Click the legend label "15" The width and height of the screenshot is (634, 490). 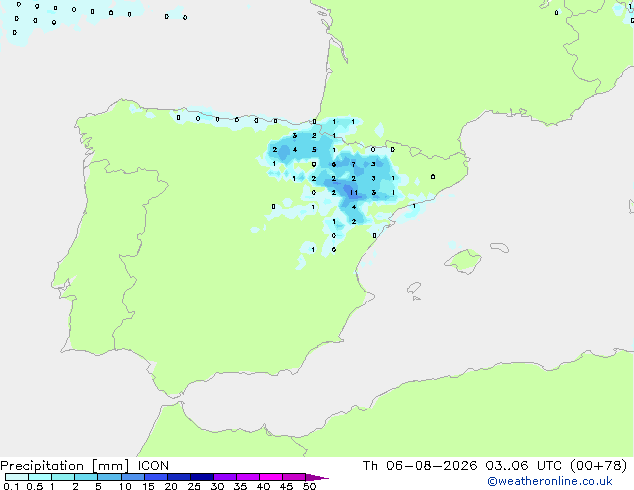click(148, 486)
